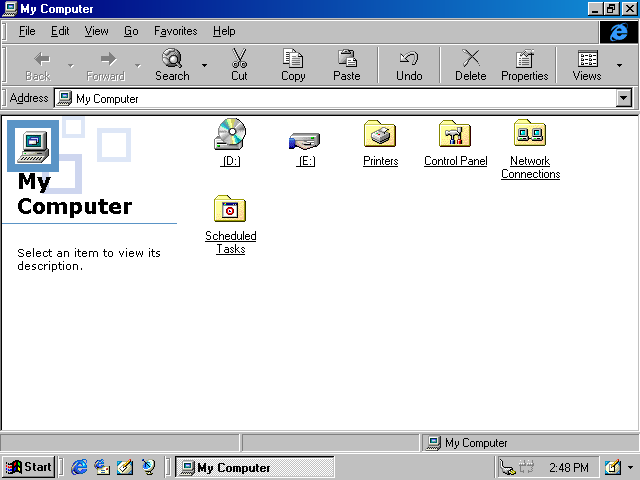The image size is (640, 480).
Task: Expand the Forward history dropdown arrow
Action: tap(138, 65)
